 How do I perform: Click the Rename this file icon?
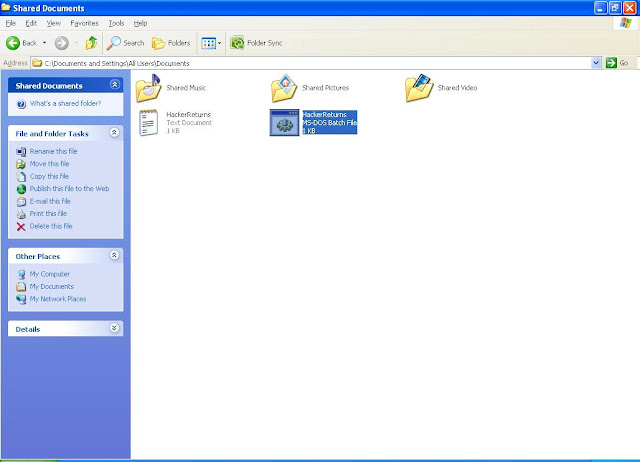(21, 152)
